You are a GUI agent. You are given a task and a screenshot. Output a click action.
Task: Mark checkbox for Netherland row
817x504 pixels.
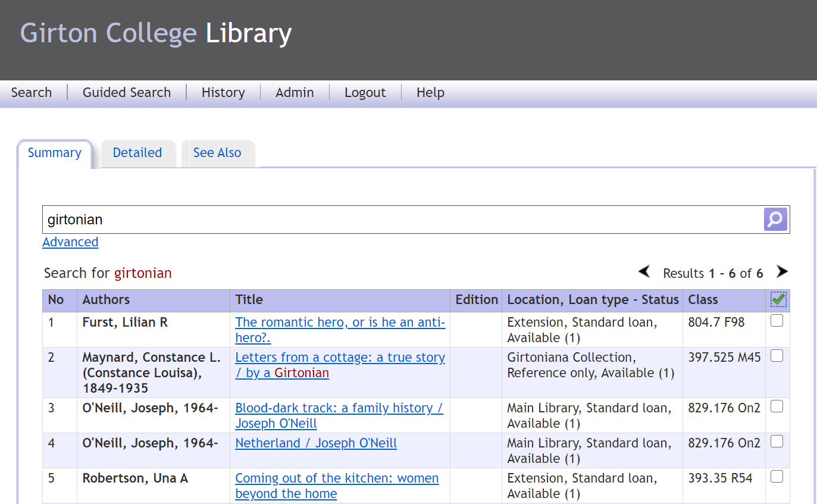777,442
